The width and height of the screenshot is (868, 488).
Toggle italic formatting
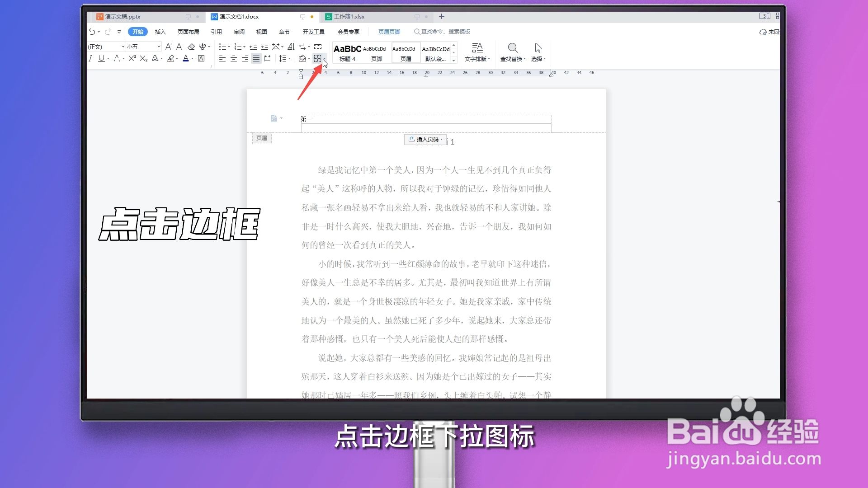(90, 58)
